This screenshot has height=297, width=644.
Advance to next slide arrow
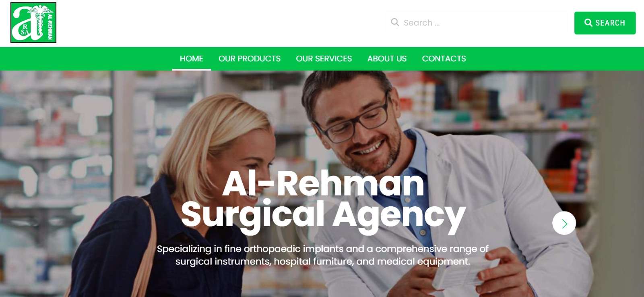pyautogui.click(x=564, y=223)
